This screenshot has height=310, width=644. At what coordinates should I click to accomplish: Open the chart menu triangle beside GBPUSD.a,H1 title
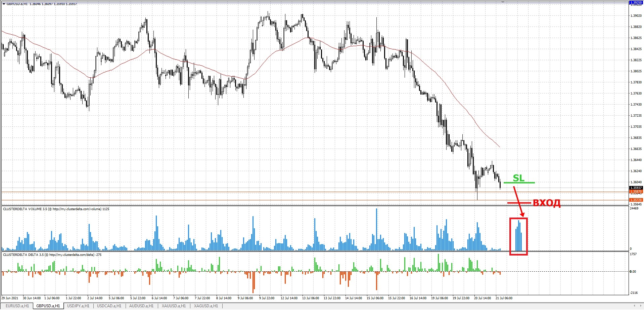pyautogui.click(x=4, y=4)
